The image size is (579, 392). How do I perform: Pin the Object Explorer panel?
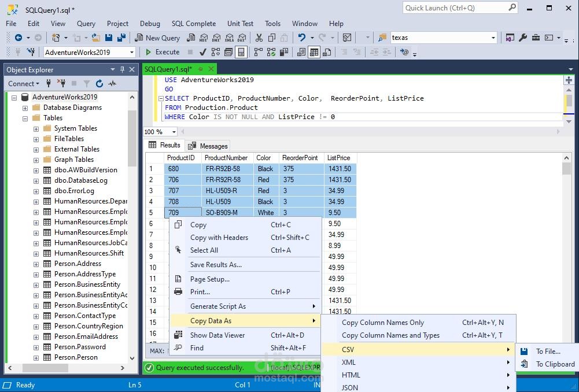coord(122,69)
